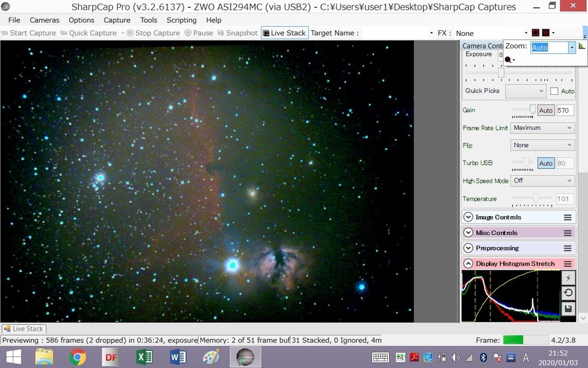Click the Target Name input field
This screenshot has width=588, height=368.
pyautogui.click(x=394, y=33)
